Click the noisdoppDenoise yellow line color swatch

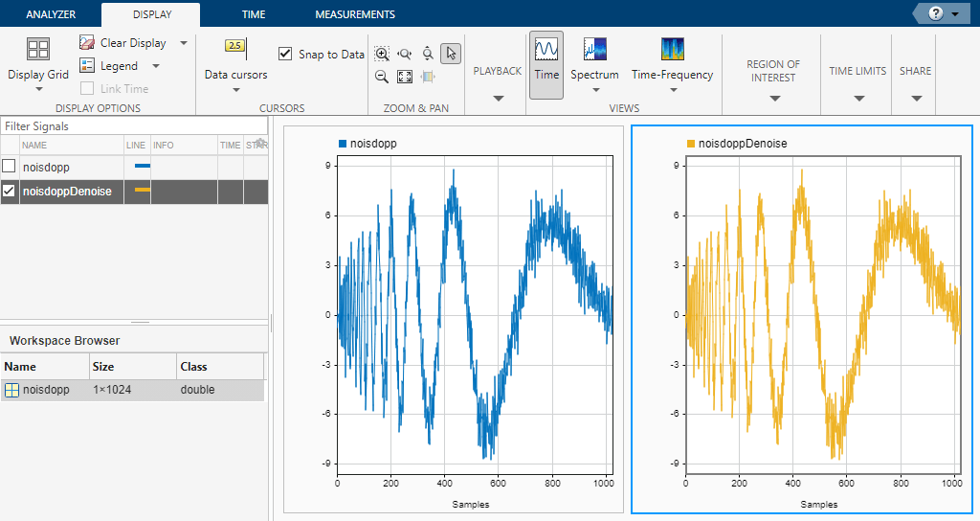pos(143,190)
